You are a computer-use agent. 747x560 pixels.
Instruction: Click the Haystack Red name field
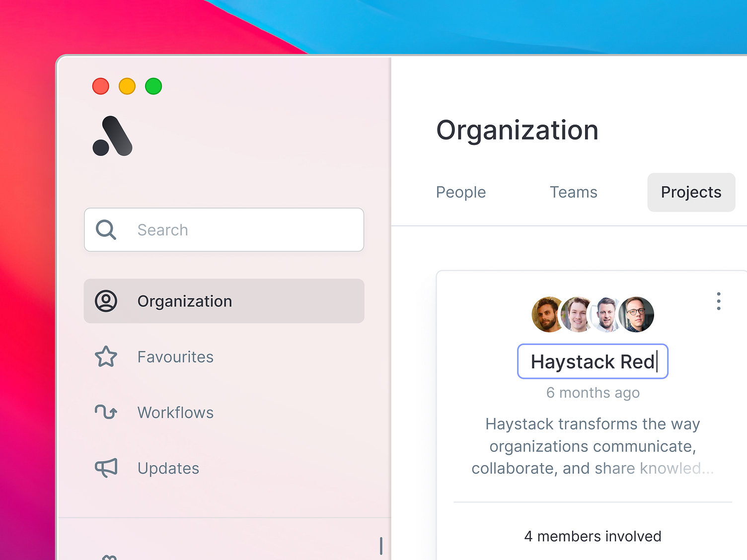pos(593,361)
